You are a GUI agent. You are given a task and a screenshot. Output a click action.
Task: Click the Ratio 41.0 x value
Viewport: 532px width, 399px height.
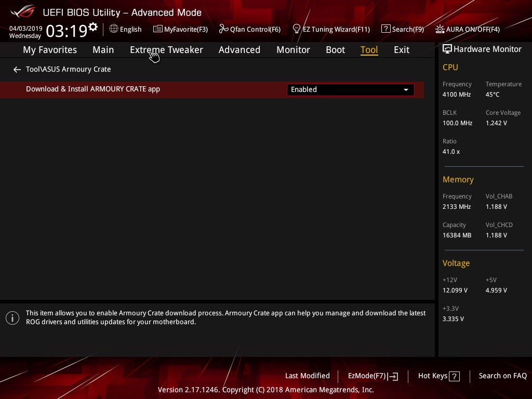click(x=451, y=152)
